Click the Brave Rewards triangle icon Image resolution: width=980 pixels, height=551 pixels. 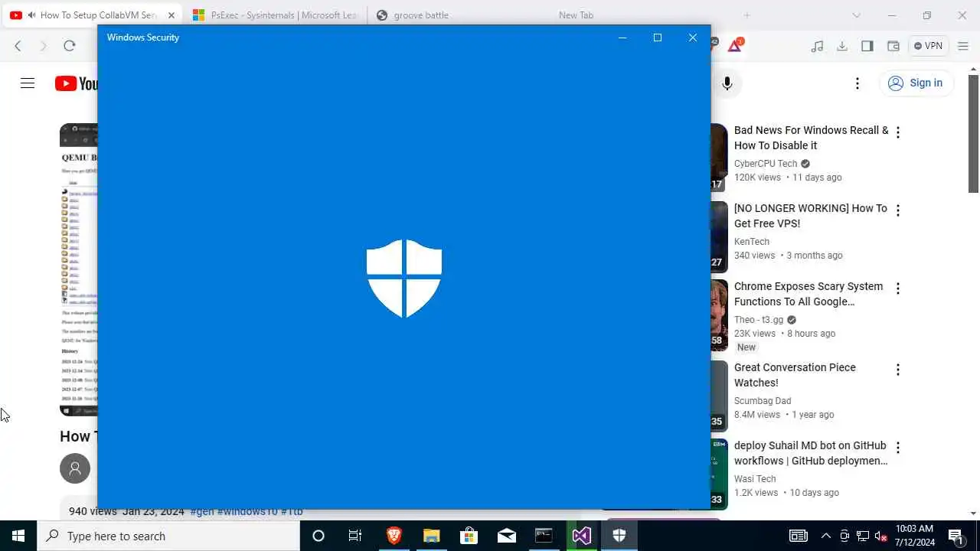735,45
